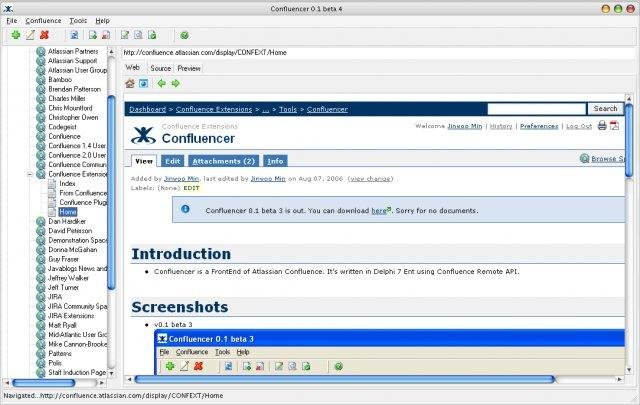Select Mike Cannon-Brookes in the tree

point(77,344)
